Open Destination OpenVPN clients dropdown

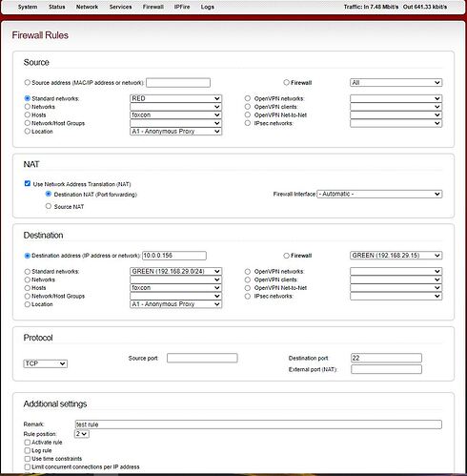(396, 279)
